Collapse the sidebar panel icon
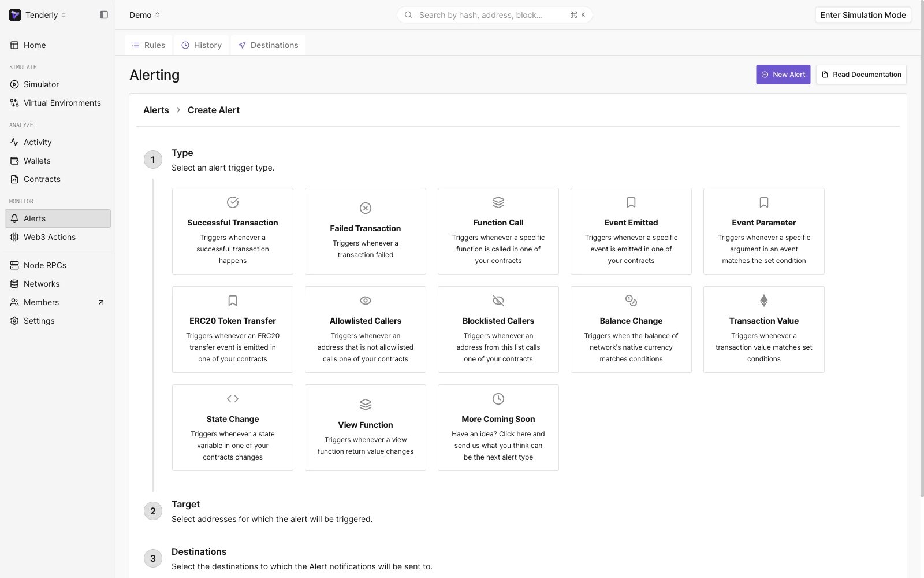 tap(104, 15)
